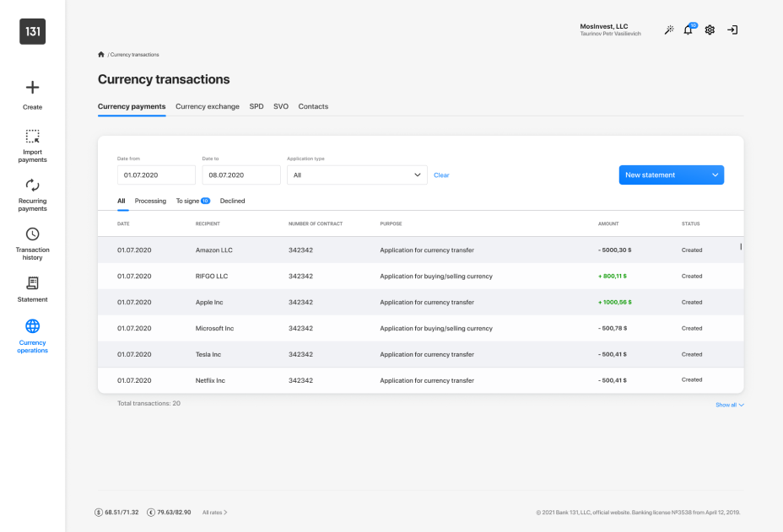Image resolution: width=783 pixels, height=532 pixels.
Task: Click the STATUS column header
Action: pyautogui.click(x=691, y=223)
